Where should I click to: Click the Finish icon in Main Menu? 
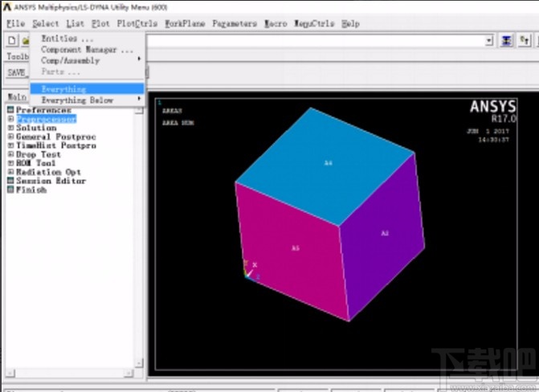(10, 190)
